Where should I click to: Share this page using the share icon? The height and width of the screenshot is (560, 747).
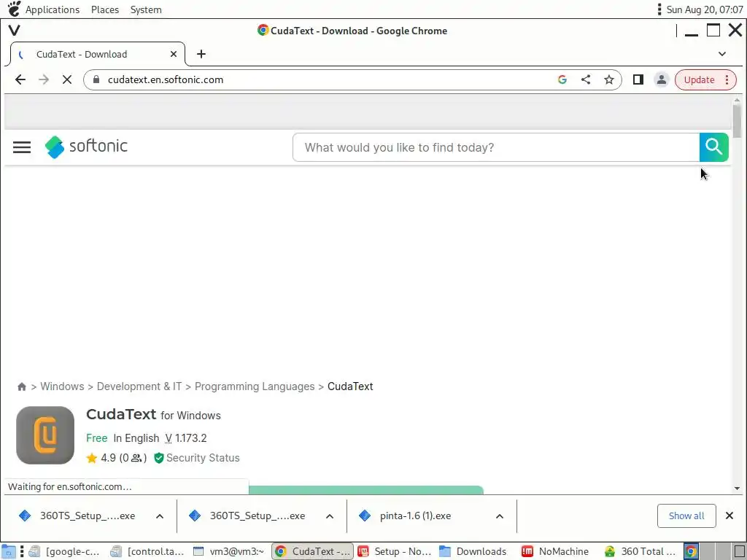point(586,79)
